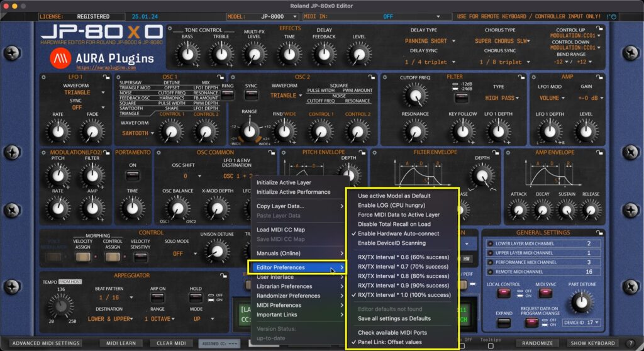Open the LFO 1 panel gear settings

coord(43,77)
